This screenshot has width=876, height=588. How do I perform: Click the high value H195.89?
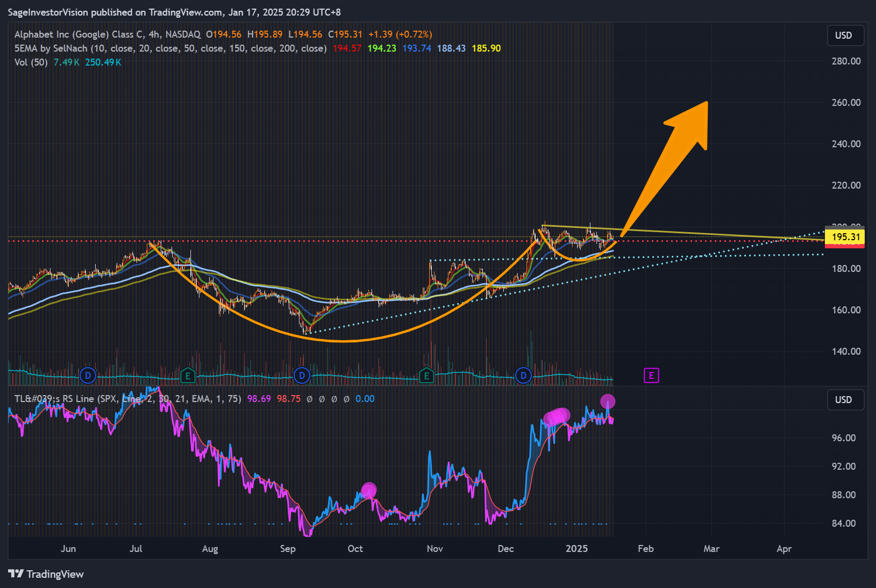265,34
